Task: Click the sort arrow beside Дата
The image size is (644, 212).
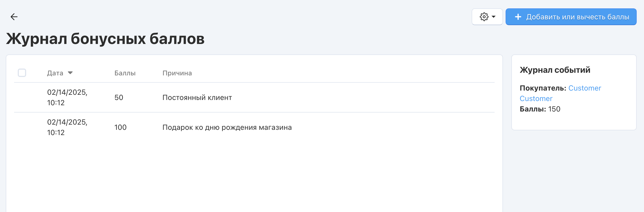Action: pos(70,73)
